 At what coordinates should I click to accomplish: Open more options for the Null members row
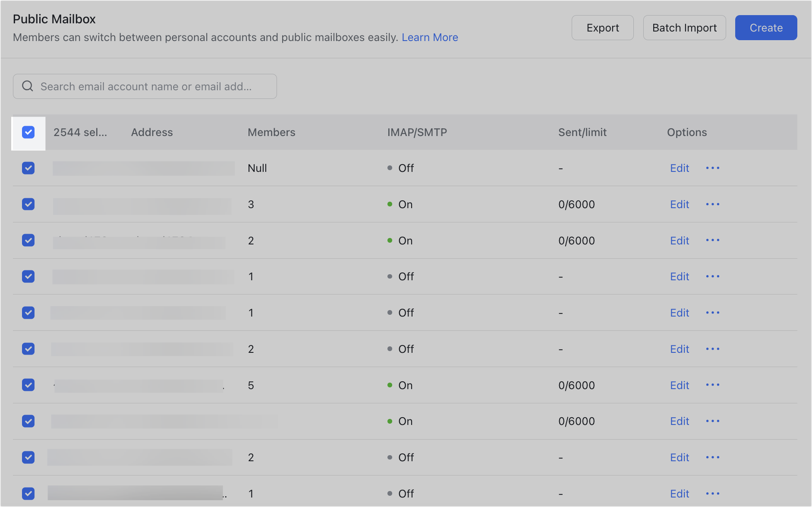[712, 168]
